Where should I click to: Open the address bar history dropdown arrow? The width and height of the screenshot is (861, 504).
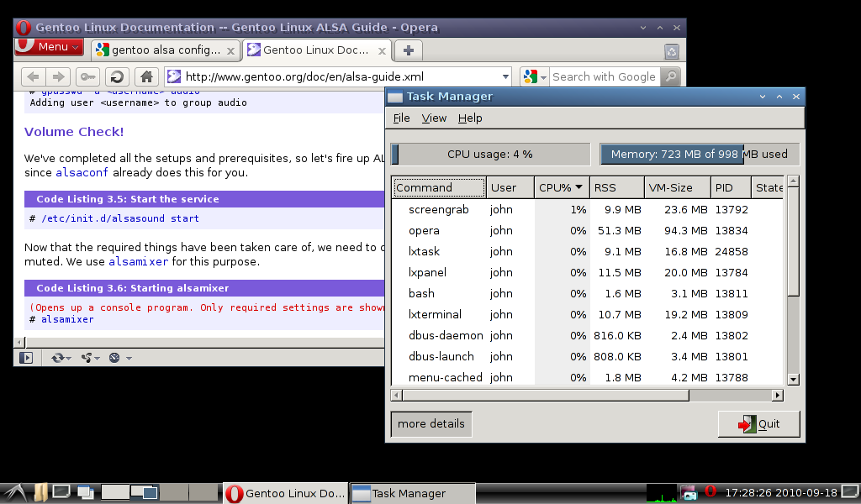point(505,76)
